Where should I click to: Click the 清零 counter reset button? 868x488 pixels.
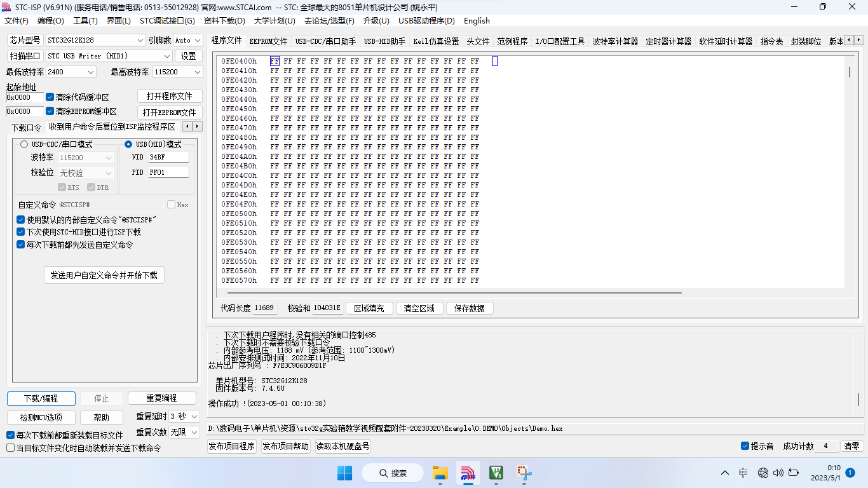[851, 446]
